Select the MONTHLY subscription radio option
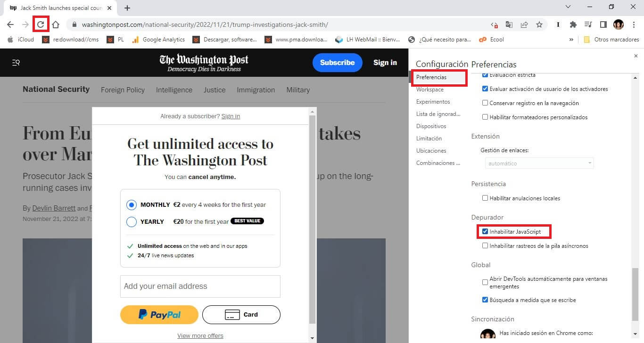Image resolution: width=644 pixels, height=343 pixels. [132, 205]
